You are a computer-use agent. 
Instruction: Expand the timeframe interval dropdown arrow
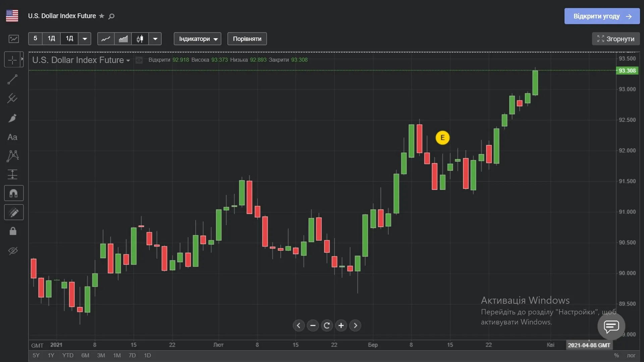85,39
